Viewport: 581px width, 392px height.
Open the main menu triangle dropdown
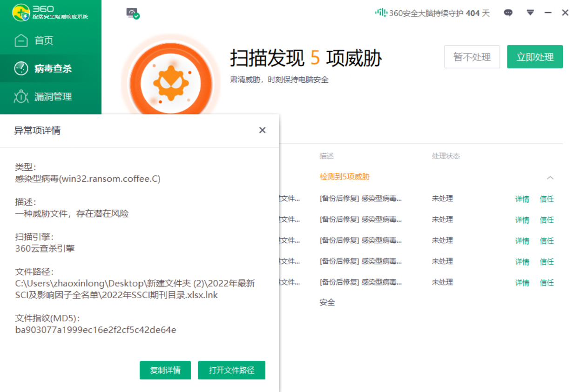[530, 13]
